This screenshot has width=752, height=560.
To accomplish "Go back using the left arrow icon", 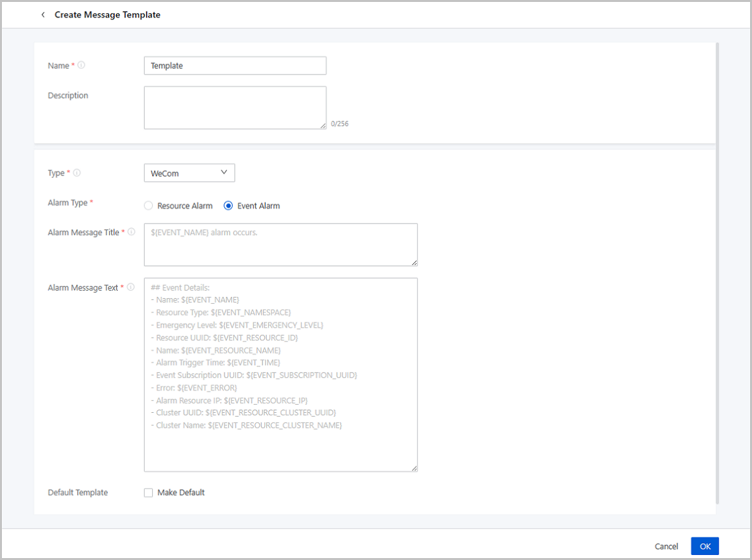I will [43, 14].
